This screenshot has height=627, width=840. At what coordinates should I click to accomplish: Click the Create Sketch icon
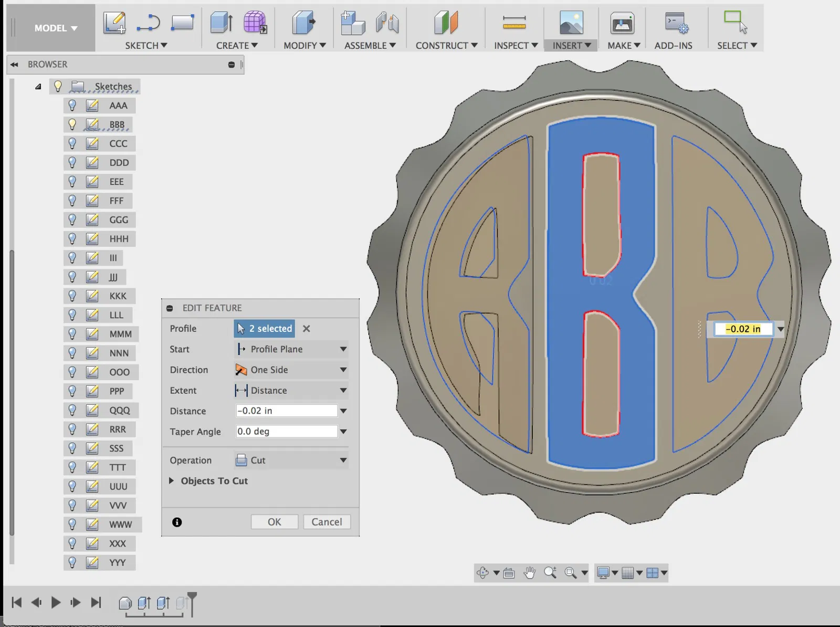[x=114, y=23]
